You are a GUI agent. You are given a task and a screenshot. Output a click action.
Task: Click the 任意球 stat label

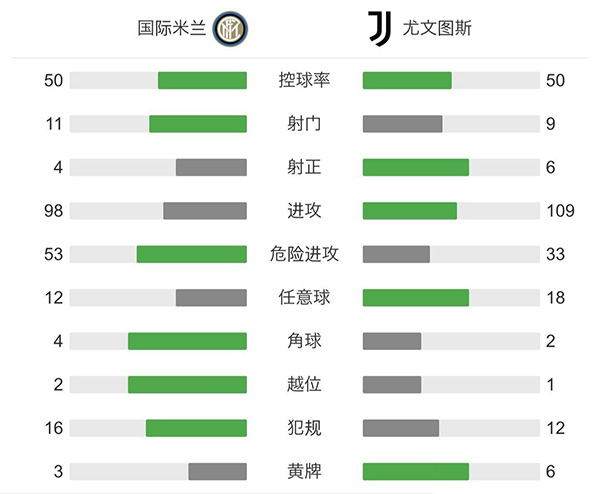point(304,297)
